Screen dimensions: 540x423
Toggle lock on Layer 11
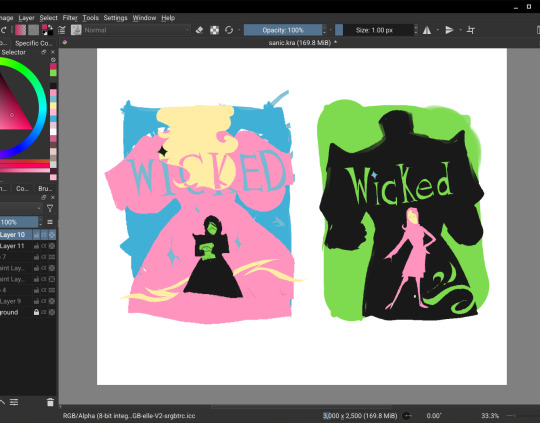point(36,246)
